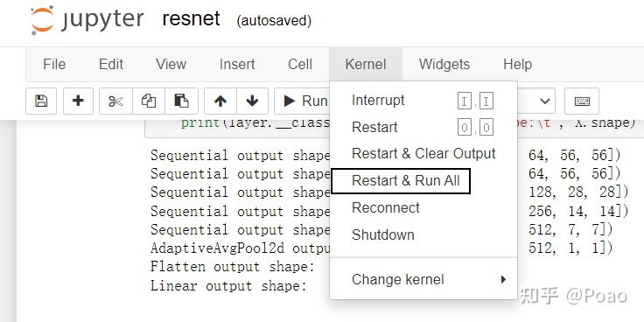Screen dimensions: 644x322
Task: Cut selected cells with scissors icon
Action: 115,101
